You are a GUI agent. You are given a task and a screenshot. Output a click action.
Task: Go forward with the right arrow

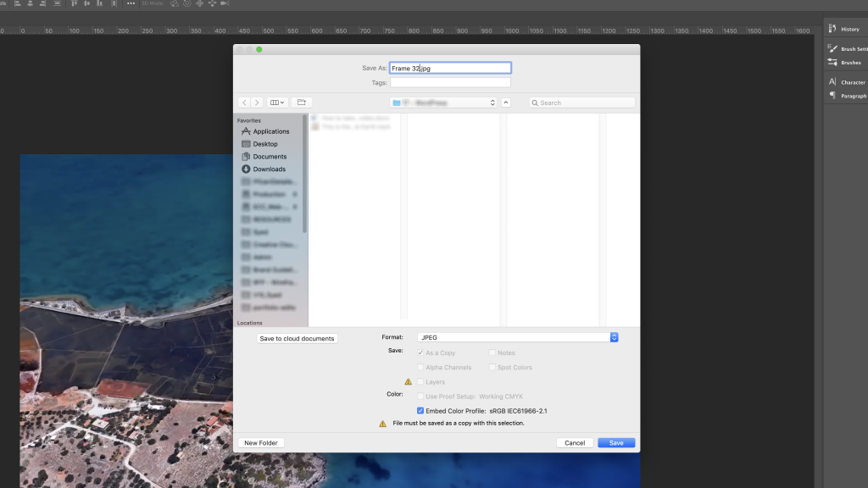coord(257,103)
